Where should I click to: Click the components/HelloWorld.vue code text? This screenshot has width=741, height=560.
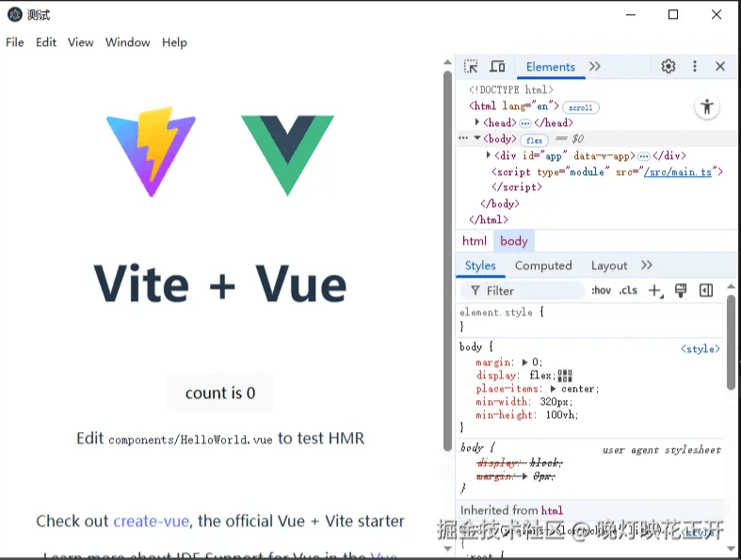[190, 440]
